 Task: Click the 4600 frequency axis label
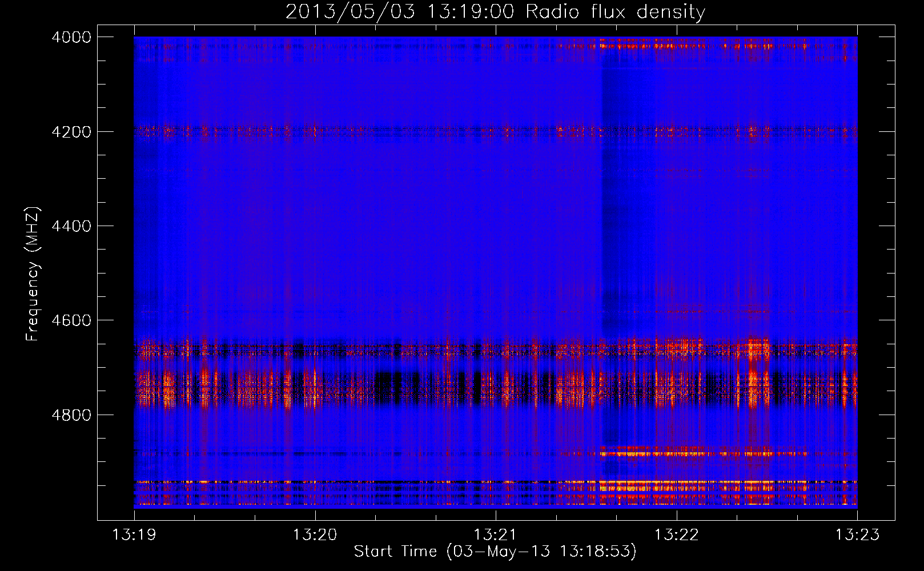(71, 320)
